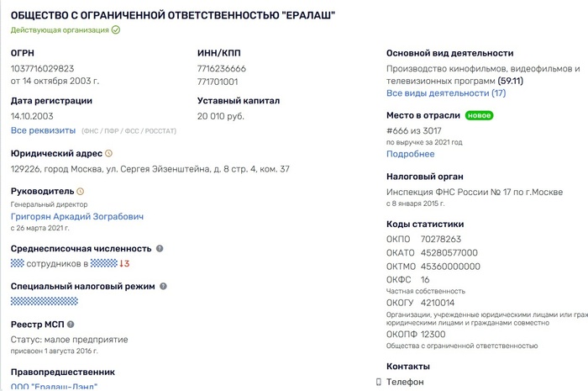The image size is (588, 391).
Task: Click the ИНН number 7716236666
Action: click(x=222, y=69)
